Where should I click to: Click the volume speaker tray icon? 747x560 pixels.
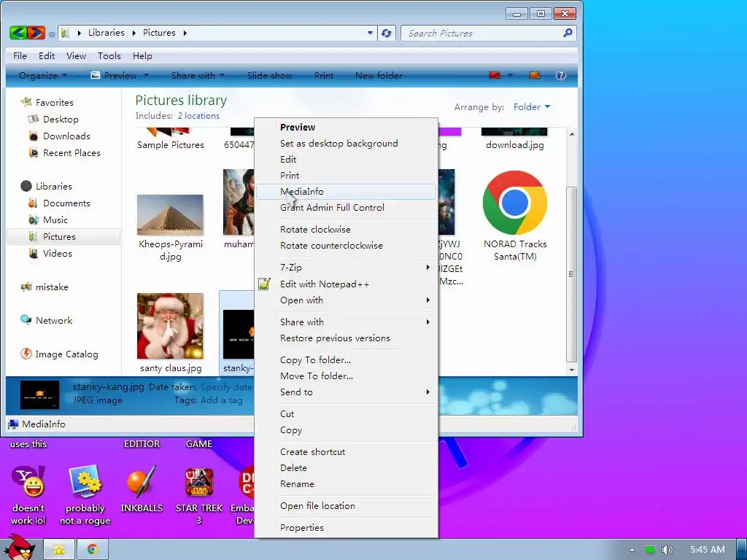(667, 550)
